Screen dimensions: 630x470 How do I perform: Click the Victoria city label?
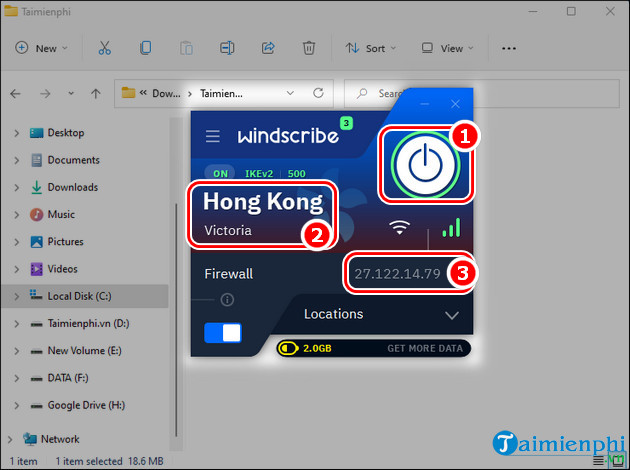pyautogui.click(x=228, y=231)
